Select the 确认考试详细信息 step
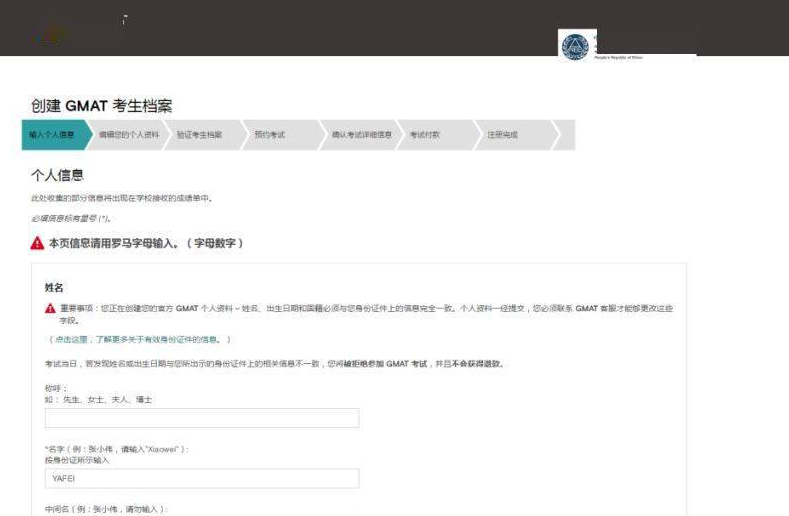 (x=361, y=134)
